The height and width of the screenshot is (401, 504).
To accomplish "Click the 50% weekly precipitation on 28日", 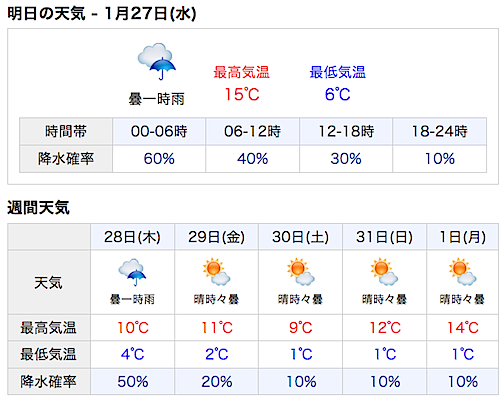I will coord(132,382).
